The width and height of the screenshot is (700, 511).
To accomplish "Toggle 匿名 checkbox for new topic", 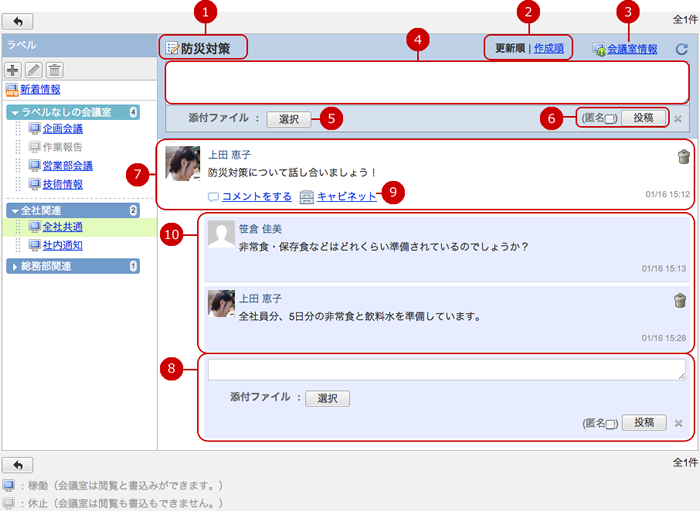I will click(x=609, y=119).
